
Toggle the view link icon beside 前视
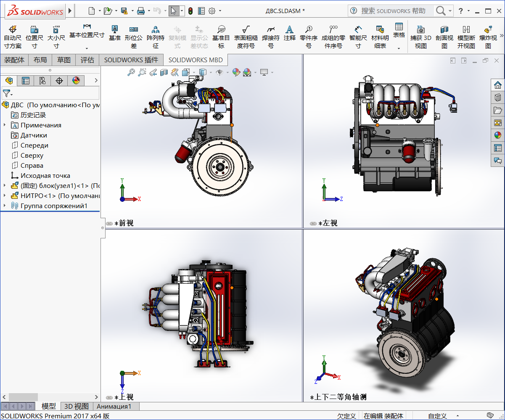pos(109,224)
